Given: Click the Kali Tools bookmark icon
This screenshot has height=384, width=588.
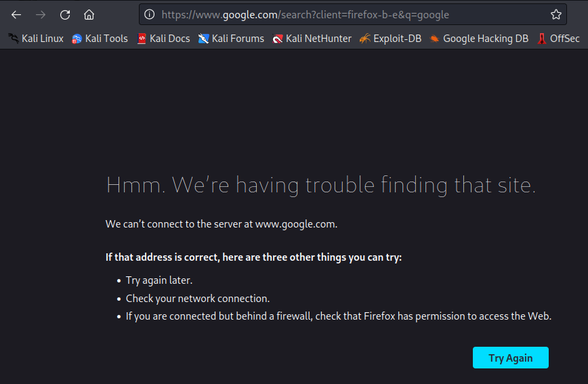Looking at the screenshot, I should coord(77,39).
